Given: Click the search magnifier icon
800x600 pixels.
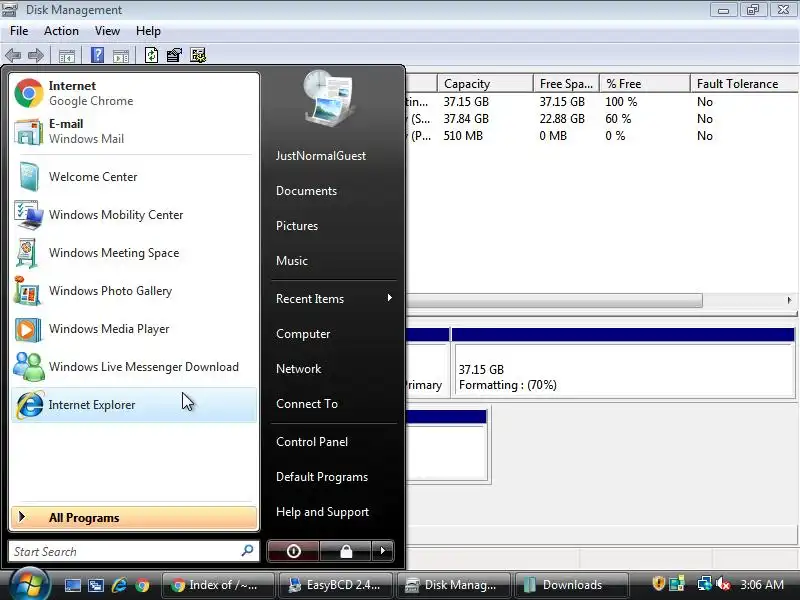Looking at the screenshot, I should 247,551.
